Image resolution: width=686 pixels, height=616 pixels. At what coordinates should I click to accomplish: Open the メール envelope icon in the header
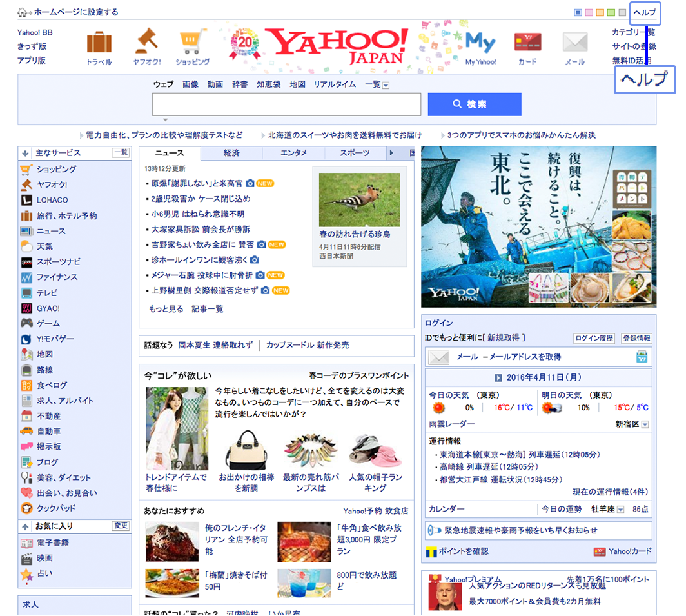click(x=575, y=43)
